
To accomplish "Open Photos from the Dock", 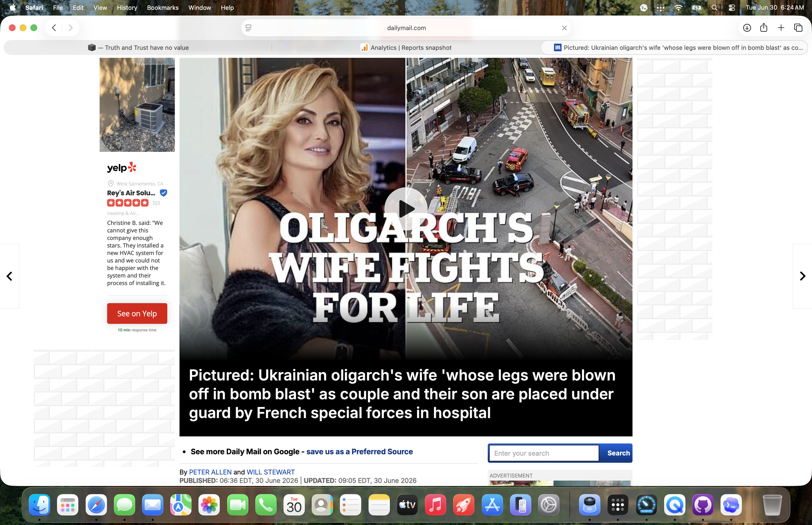I will click(x=209, y=505).
